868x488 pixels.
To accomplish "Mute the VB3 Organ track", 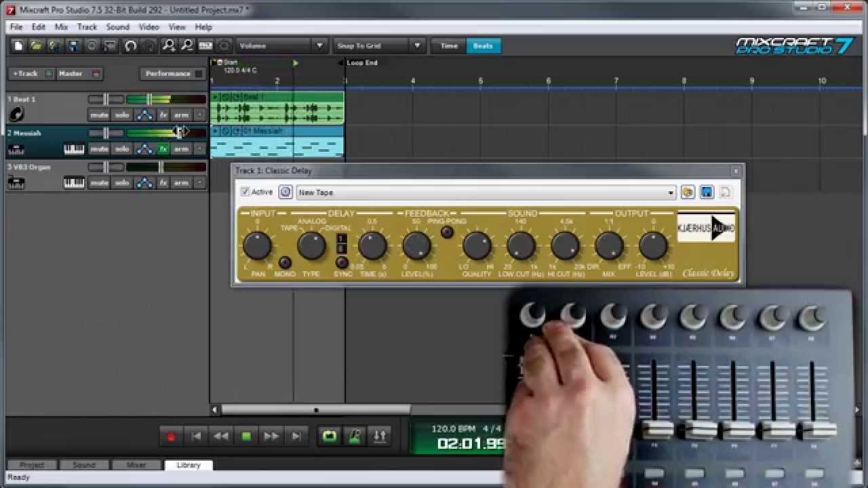I will click(99, 183).
